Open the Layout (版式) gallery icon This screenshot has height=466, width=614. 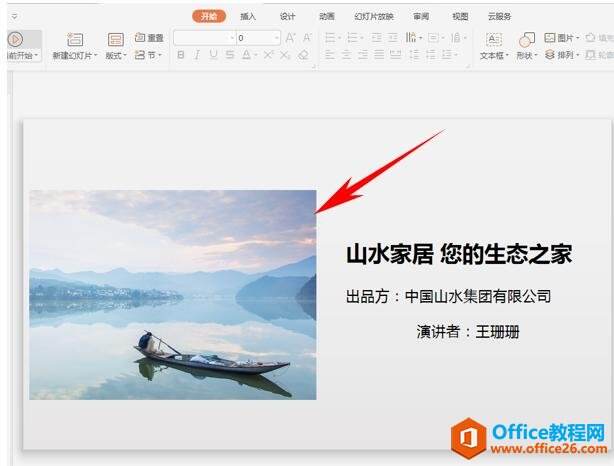click(x=116, y=40)
